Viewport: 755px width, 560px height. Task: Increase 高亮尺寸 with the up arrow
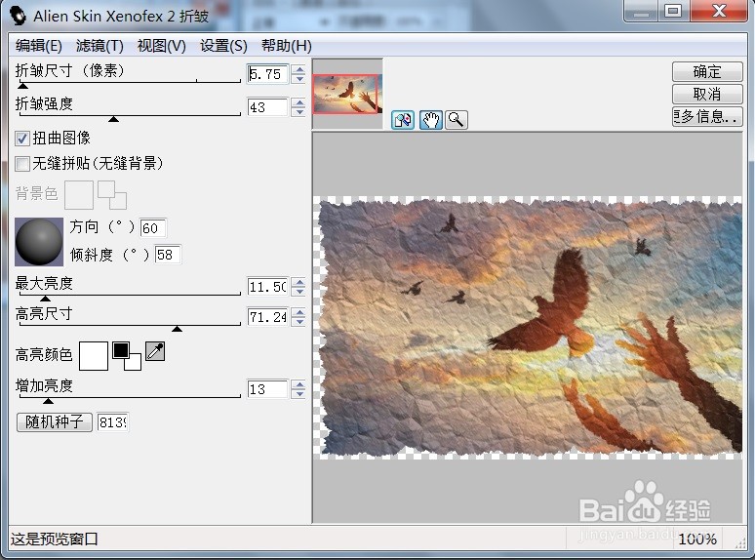coord(299,312)
